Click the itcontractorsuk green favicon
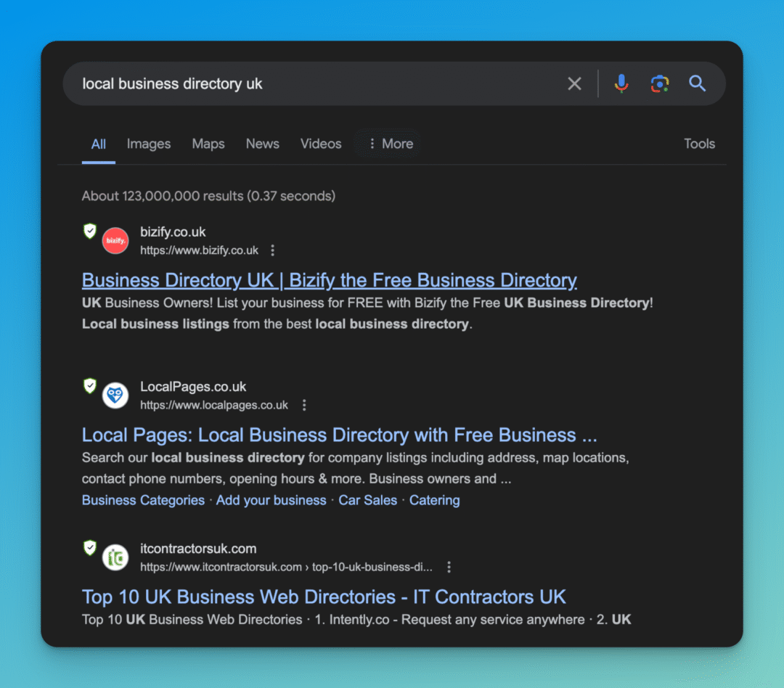 click(x=115, y=557)
